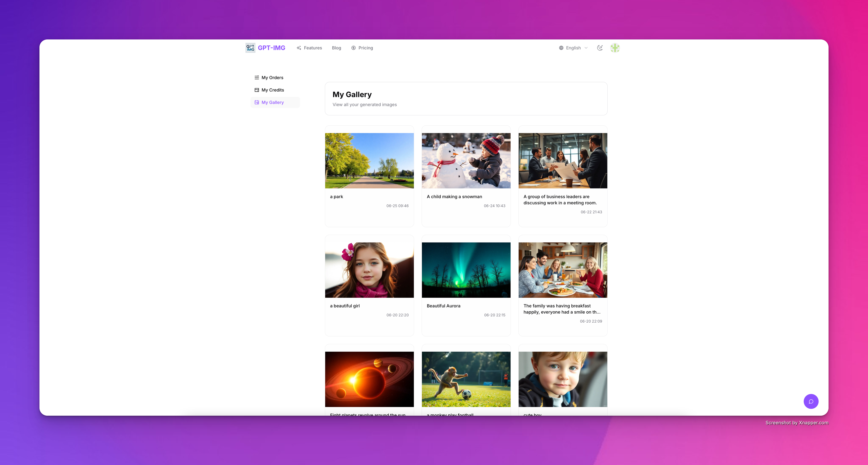Open the user avatar menu
Image resolution: width=868 pixels, height=465 pixels.
pos(615,48)
